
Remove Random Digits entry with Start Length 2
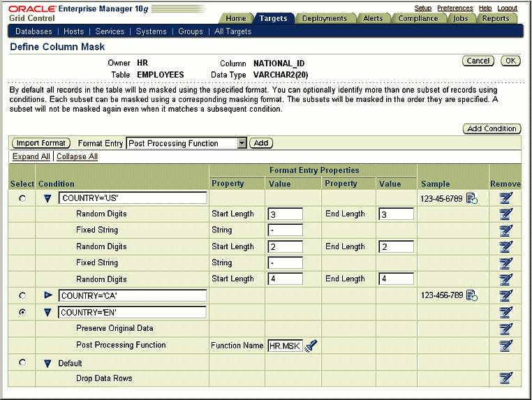pos(505,246)
